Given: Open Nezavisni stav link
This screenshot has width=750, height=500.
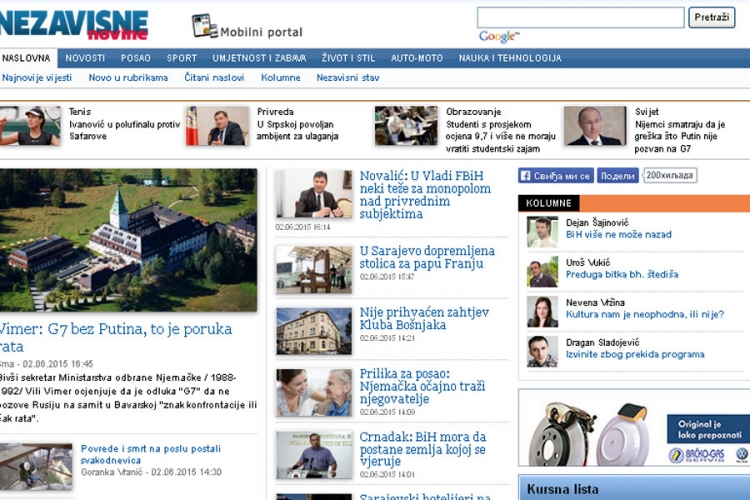Looking at the screenshot, I should click(x=348, y=78).
